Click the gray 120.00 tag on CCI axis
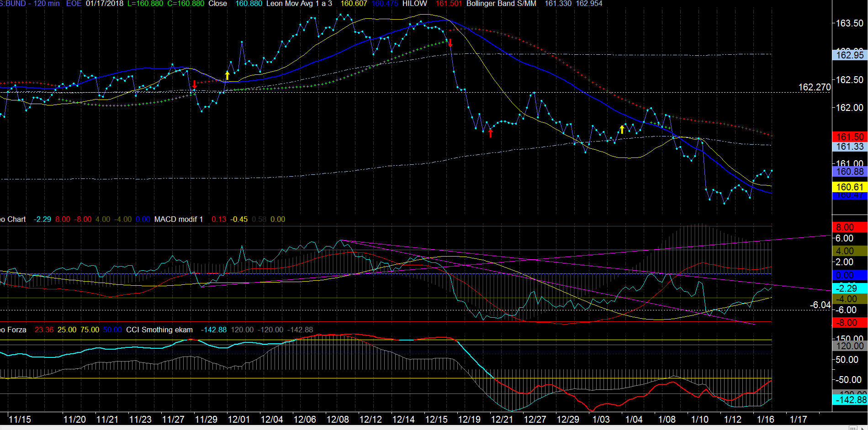 coord(850,346)
